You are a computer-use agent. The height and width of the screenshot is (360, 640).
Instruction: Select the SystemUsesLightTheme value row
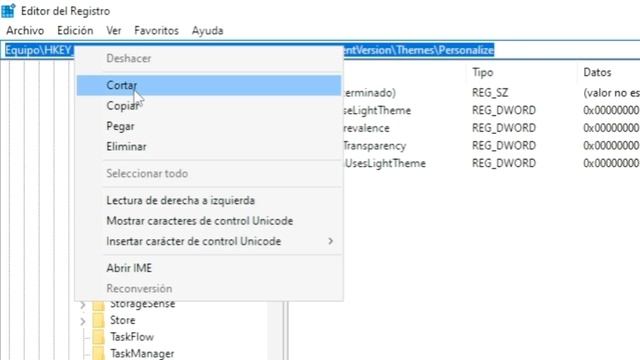click(491, 163)
